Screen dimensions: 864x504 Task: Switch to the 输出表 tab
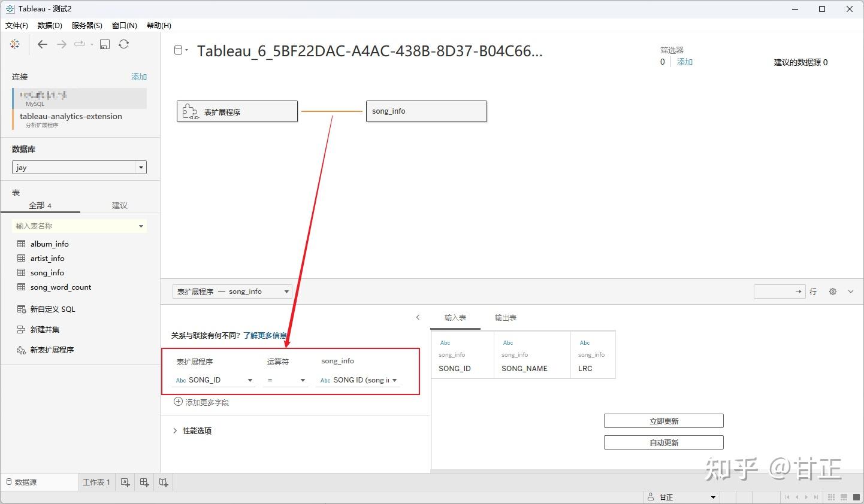click(505, 317)
